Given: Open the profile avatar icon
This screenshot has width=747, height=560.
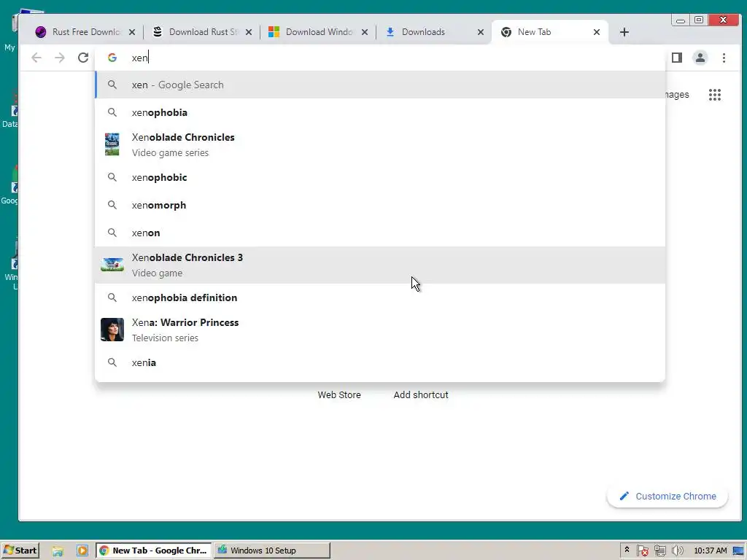Looking at the screenshot, I should coord(700,58).
